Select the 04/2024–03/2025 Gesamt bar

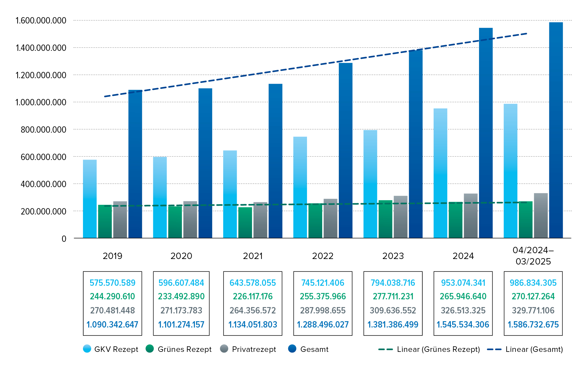pyautogui.click(x=556, y=130)
